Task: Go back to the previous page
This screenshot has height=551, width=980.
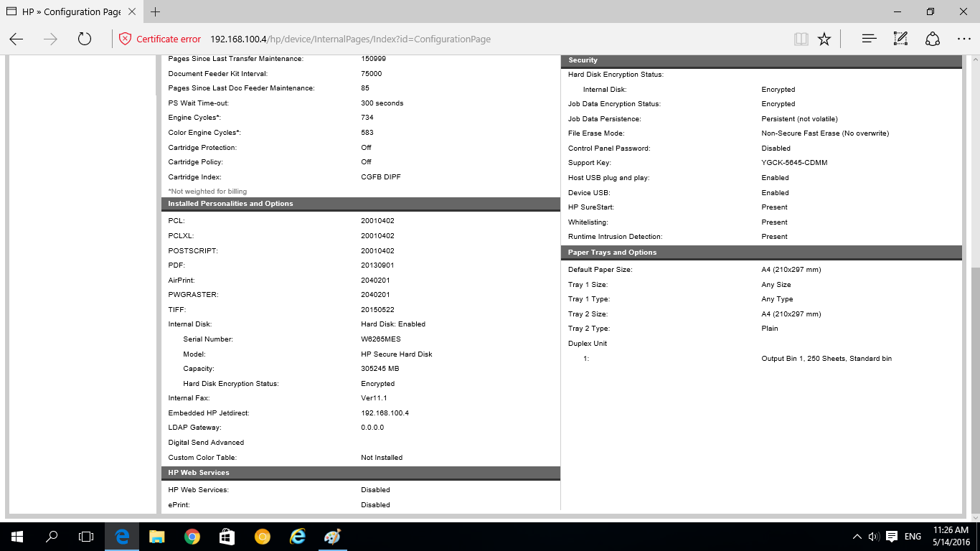Action: point(17,39)
